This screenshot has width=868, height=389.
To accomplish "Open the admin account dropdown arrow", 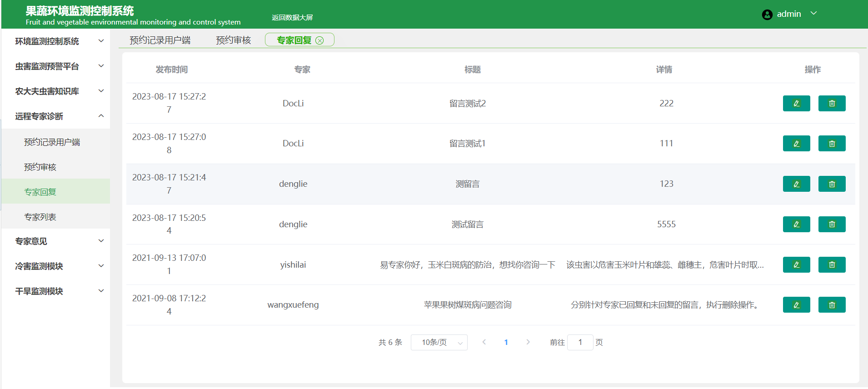I will coord(813,13).
